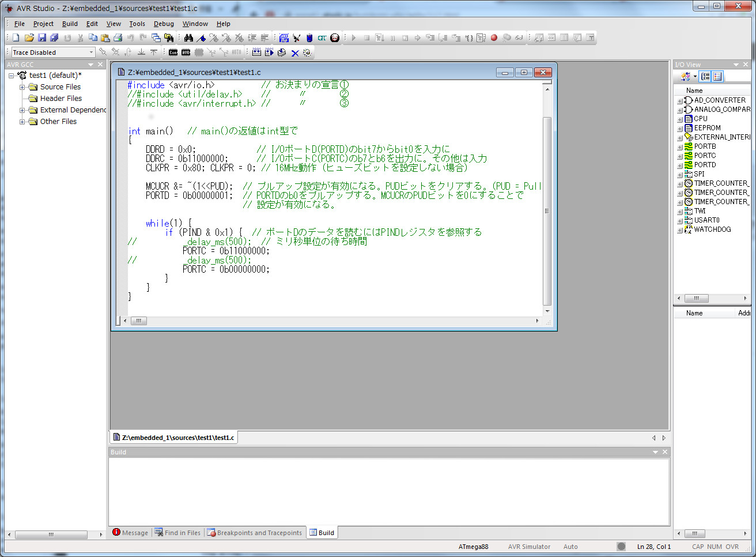Click the green QT toolbar icon
The width and height of the screenshot is (756, 557).
322,37
